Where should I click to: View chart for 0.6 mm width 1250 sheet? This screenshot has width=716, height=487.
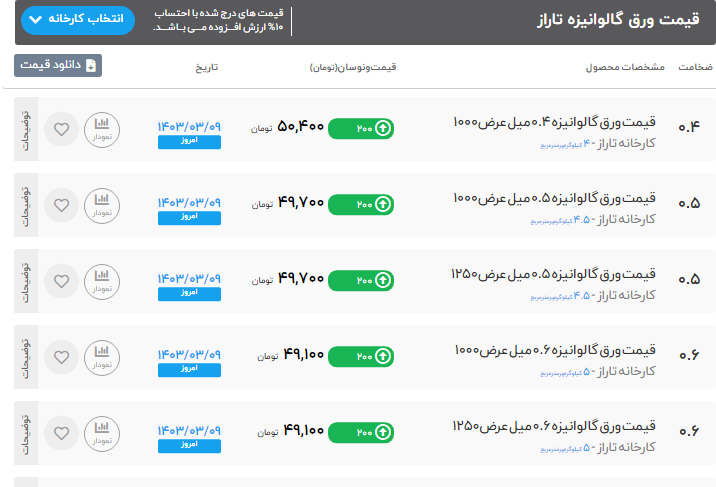tap(101, 431)
